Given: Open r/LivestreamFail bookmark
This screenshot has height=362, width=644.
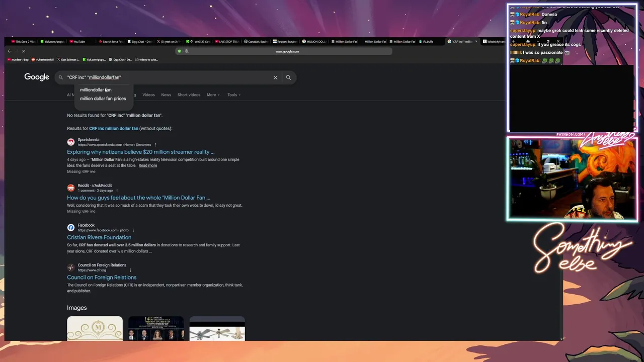Looking at the screenshot, I should (43, 59).
